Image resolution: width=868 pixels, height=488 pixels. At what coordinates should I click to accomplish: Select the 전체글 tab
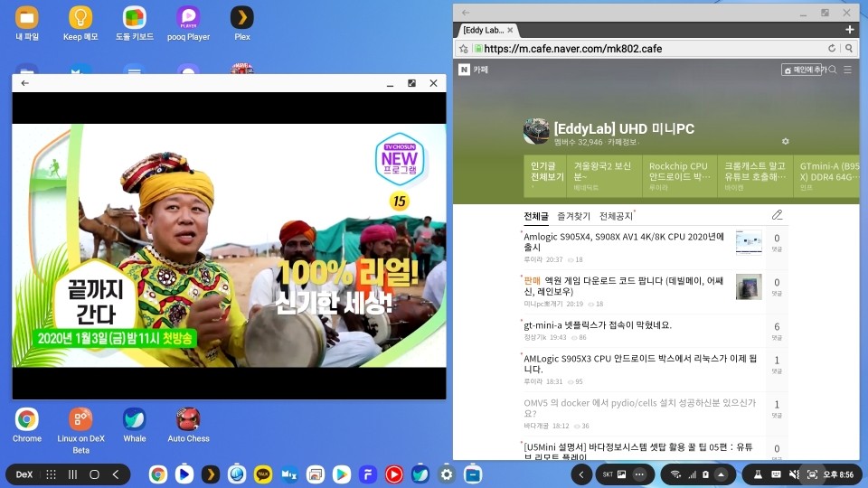coord(536,216)
